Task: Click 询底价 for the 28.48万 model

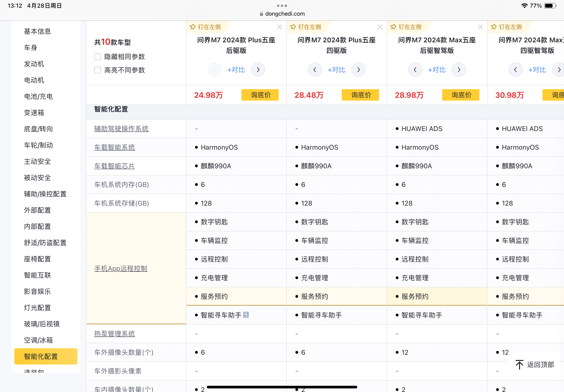Action: [x=360, y=95]
